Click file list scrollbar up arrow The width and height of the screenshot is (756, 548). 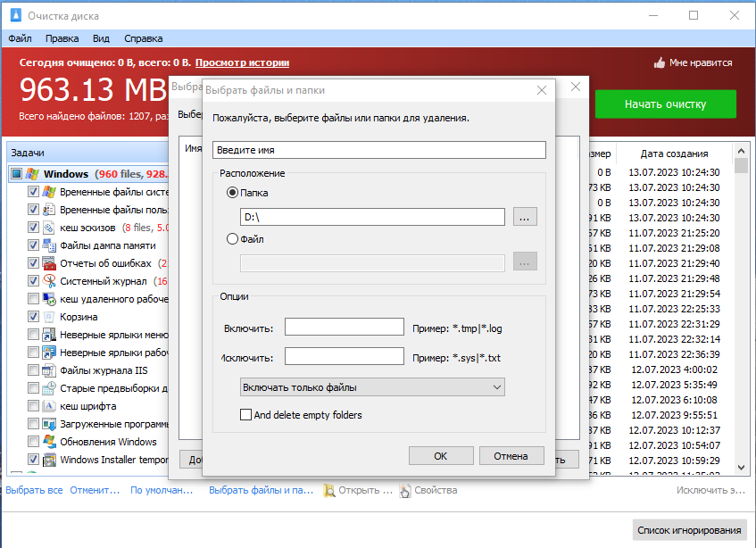point(741,151)
